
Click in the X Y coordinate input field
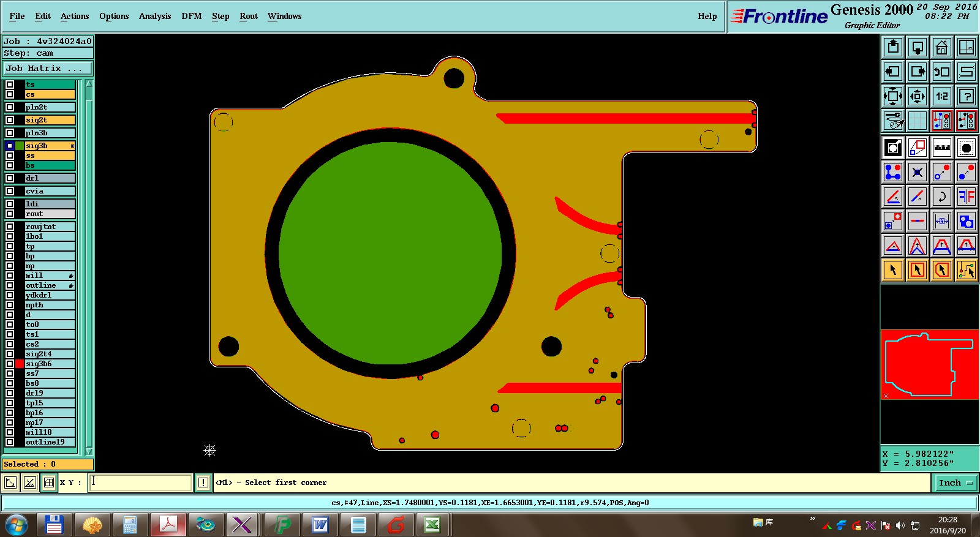(x=141, y=483)
